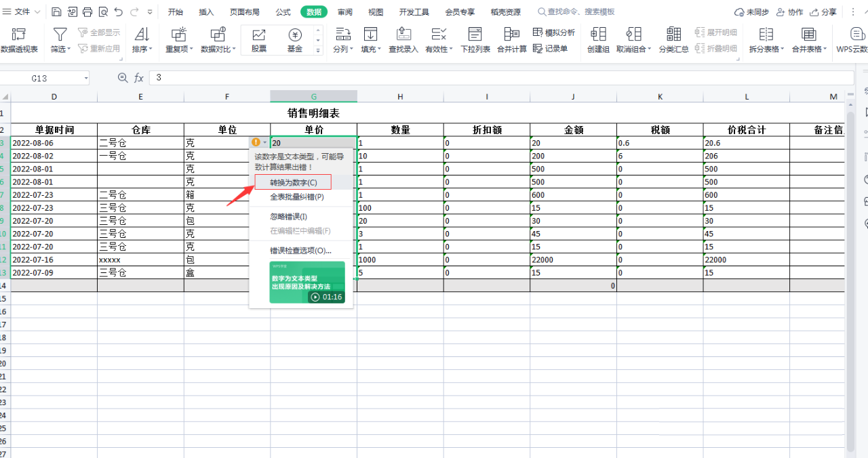Select the 基金 fund data type
The image size is (868, 458).
point(295,40)
